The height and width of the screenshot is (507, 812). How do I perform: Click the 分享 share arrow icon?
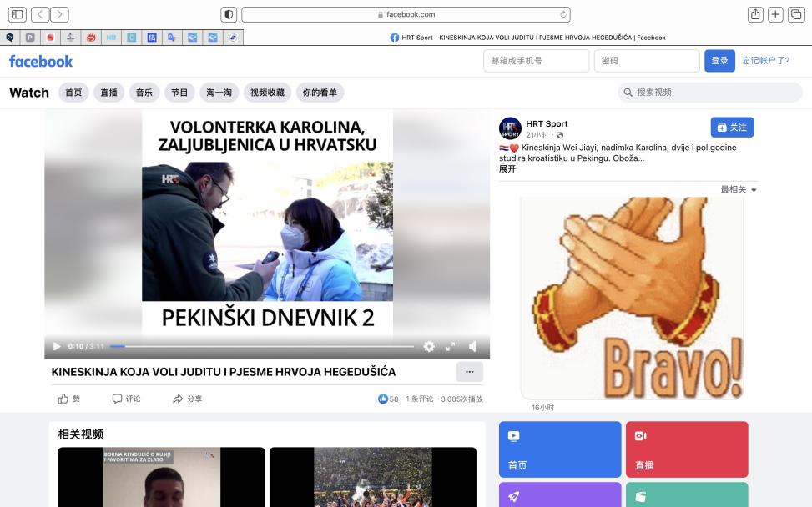pos(178,399)
